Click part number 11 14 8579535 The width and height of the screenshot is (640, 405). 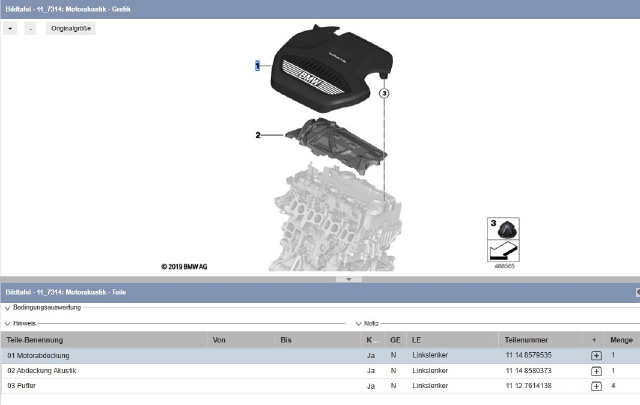pyautogui.click(x=529, y=355)
